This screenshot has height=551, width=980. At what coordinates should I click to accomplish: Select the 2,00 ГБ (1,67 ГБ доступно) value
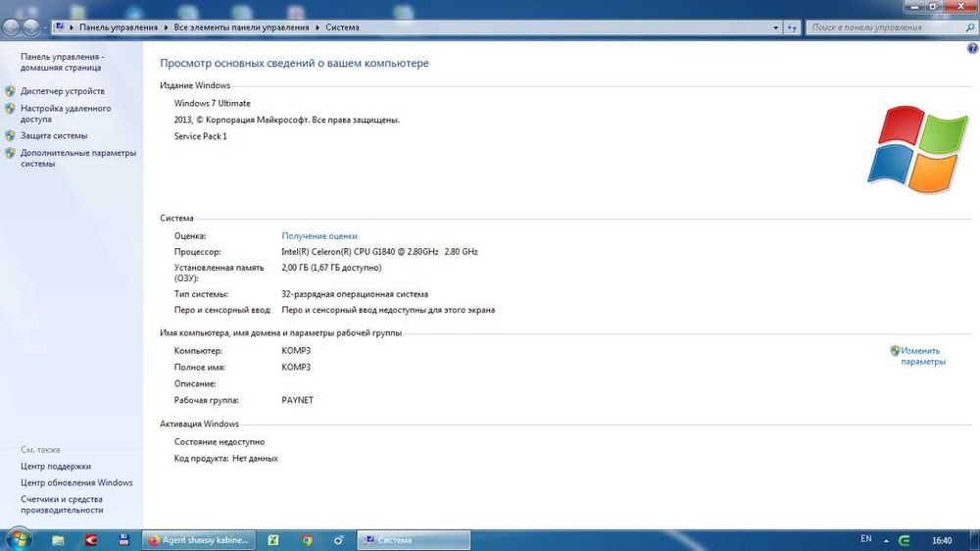click(x=331, y=268)
